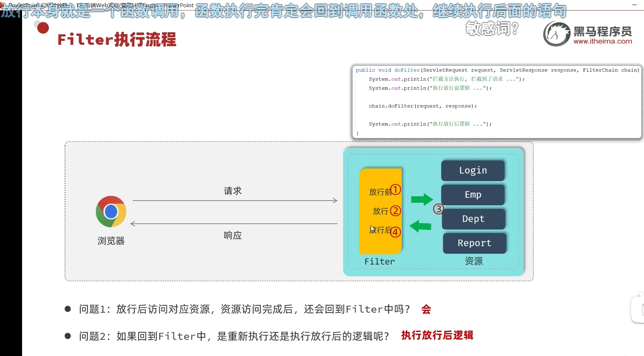Click the 问题2 question sentence
The width and height of the screenshot is (644, 356).
point(234,336)
